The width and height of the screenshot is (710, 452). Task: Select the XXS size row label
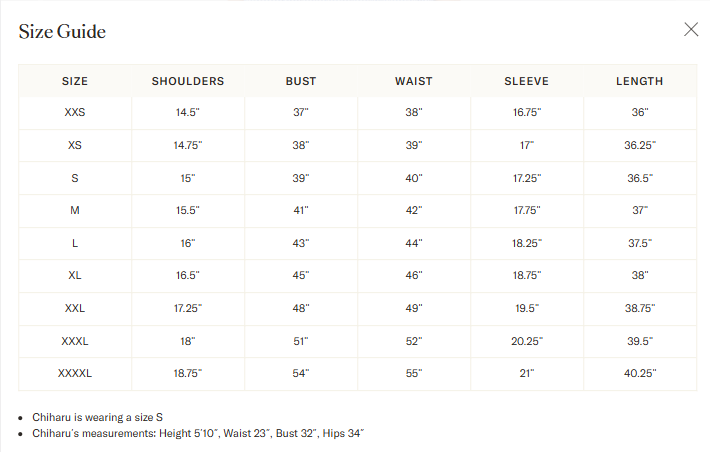[x=75, y=113]
